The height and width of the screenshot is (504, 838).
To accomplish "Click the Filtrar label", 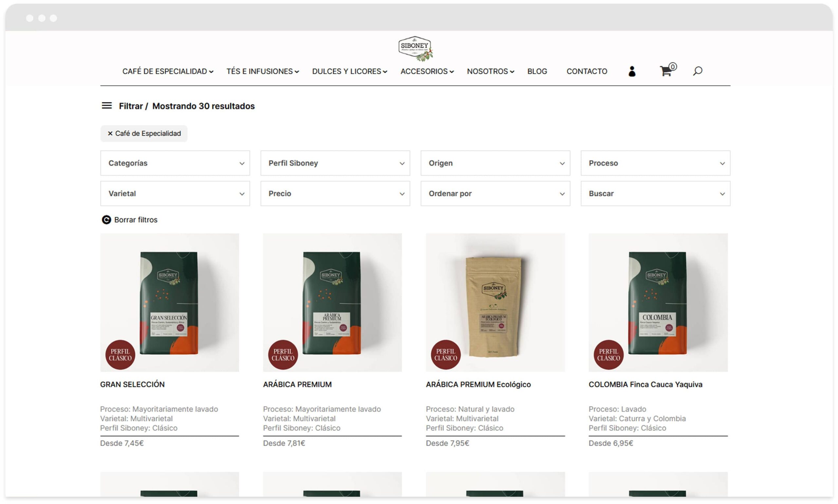I will click(x=131, y=106).
